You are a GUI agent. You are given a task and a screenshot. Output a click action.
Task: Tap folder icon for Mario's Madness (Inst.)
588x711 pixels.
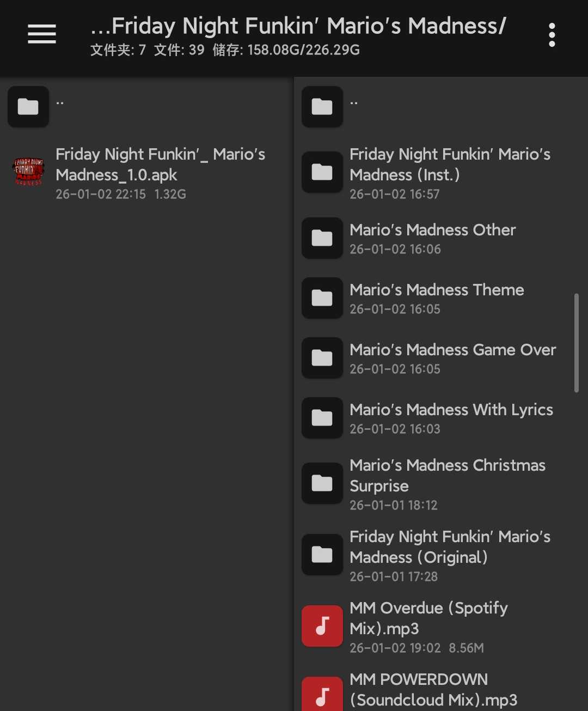(322, 172)
